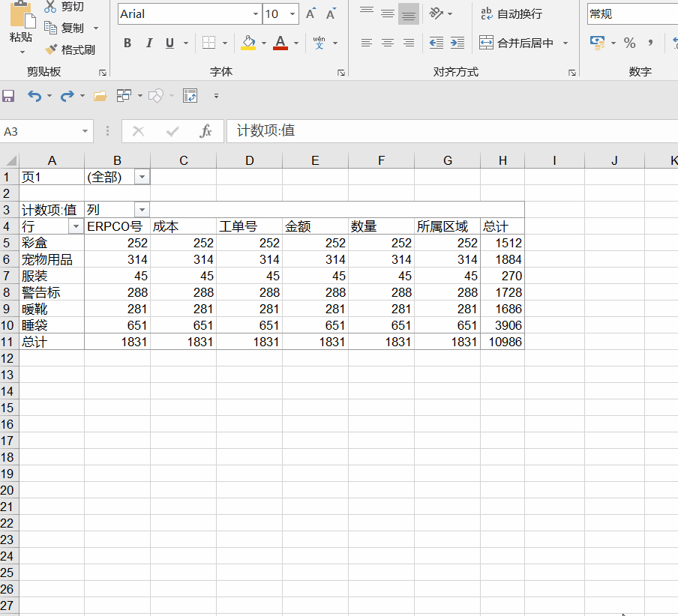
Task: Click Merge and Center (合并后居中) button
Action: pyautogui.click(x=516, y=43)
